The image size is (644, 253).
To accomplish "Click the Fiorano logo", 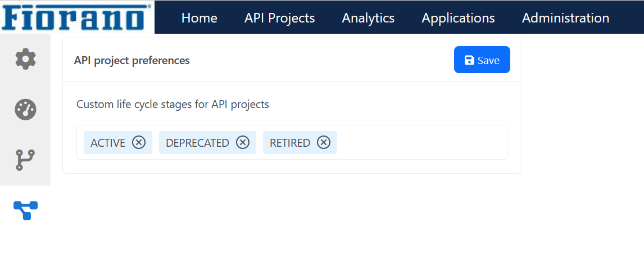I will 76,17.
